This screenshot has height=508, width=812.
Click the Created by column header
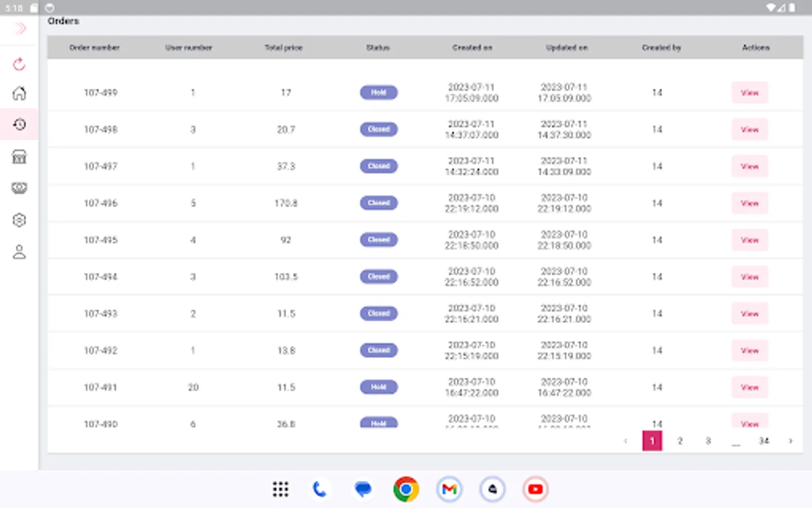[x=661, y=47]
